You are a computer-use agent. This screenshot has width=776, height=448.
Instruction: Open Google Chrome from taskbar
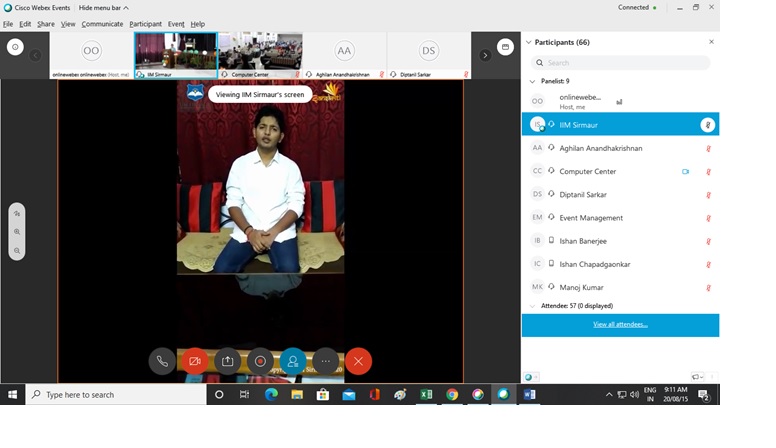tap(452, 395)
